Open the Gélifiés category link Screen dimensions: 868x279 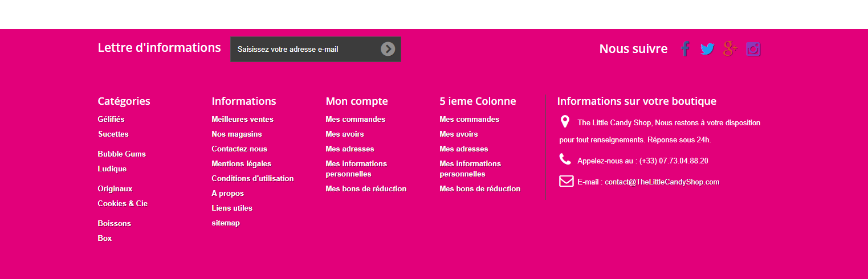coord(111,119)
